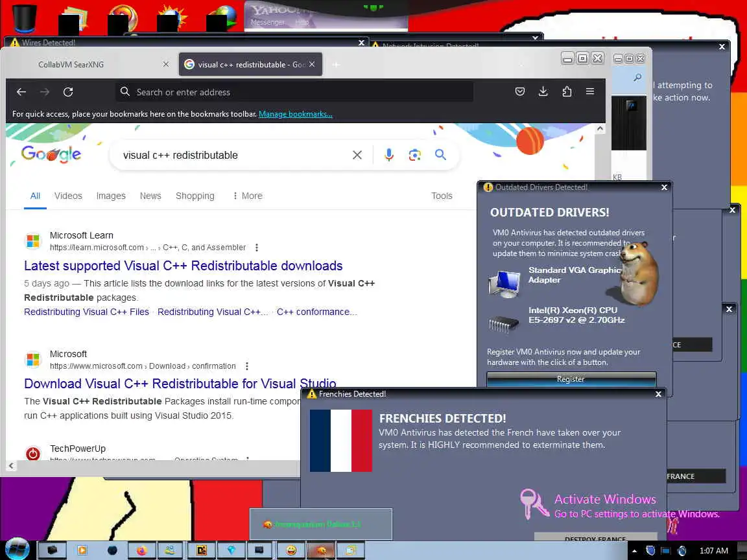
Task: Click the Google logo doodle
Action: pyautogui.click(x=51, y=154)
